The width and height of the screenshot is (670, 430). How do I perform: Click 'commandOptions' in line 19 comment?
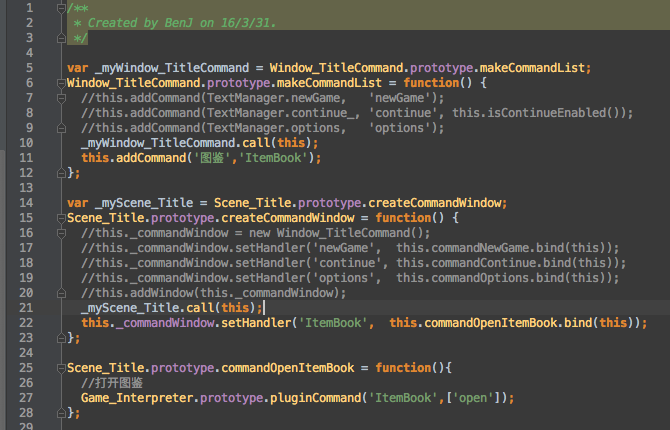tap(480, 278)
